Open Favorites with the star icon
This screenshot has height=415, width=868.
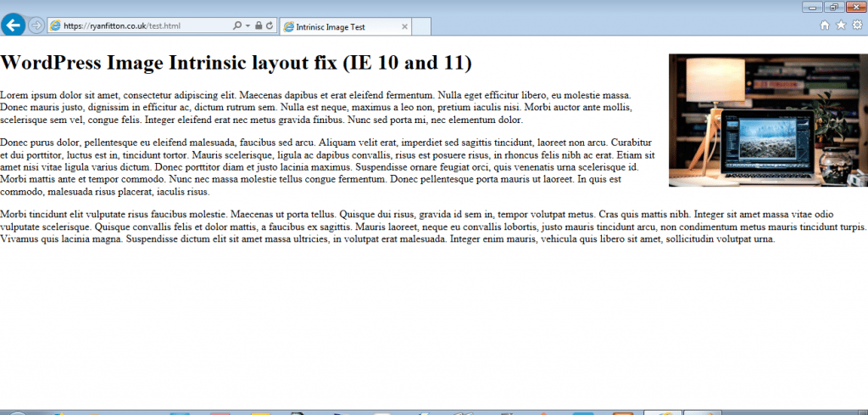841,25
